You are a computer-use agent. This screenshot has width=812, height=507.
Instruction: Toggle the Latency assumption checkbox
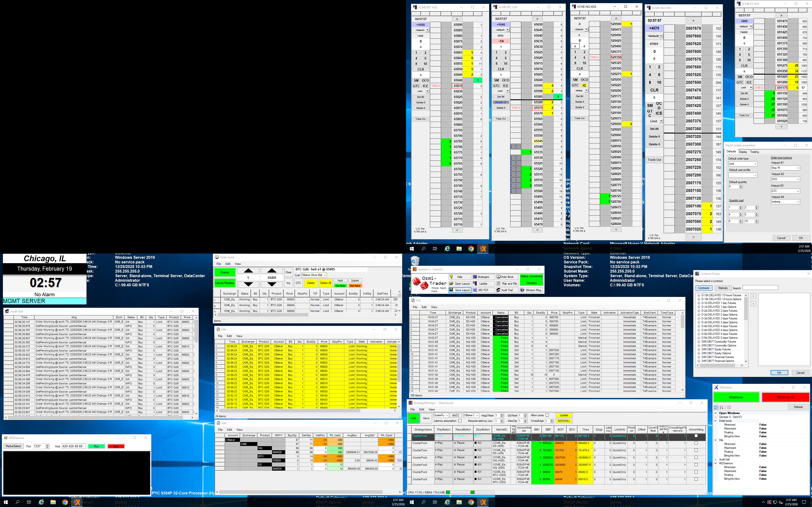[460, 421]
